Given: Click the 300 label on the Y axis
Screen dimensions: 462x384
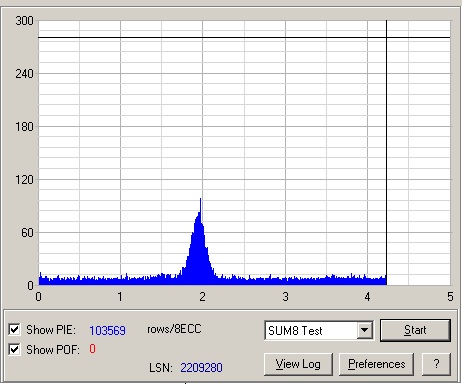Looking at the screenshot, I should (24, 21).
